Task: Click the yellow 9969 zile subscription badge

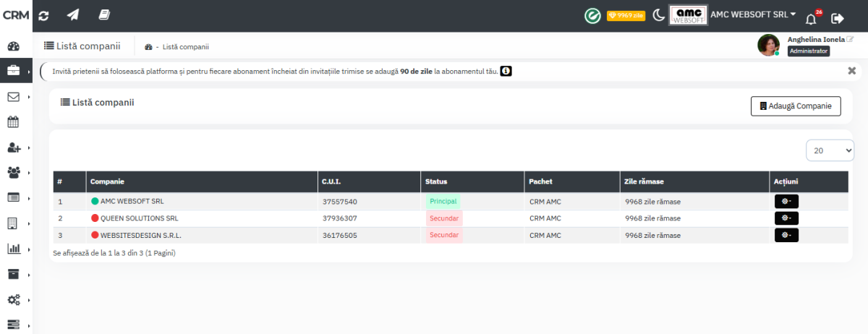Action: (626, 15)
